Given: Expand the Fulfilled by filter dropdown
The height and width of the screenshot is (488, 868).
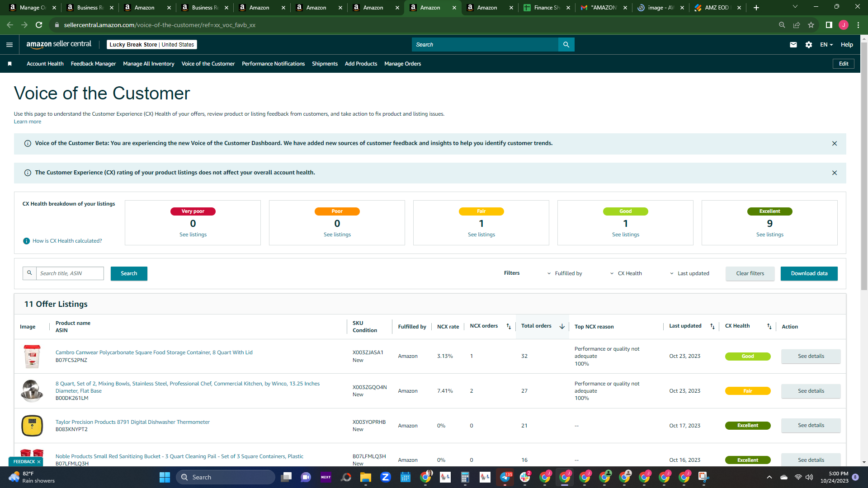Looking at the screenshot, I should point(565,273).
